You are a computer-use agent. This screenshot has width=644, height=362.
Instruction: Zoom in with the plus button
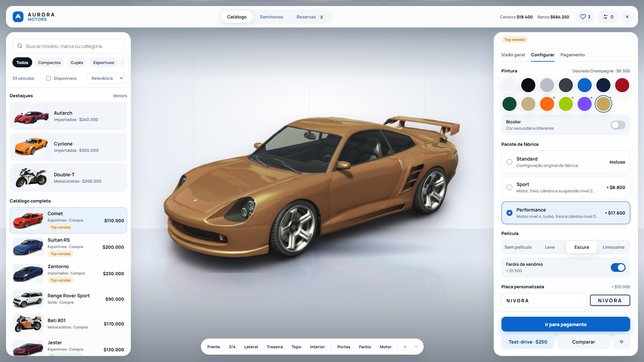(405, 347)
